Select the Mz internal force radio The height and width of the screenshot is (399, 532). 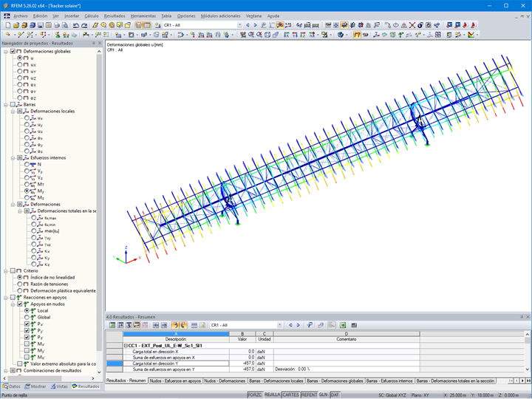tap(27, 197)
